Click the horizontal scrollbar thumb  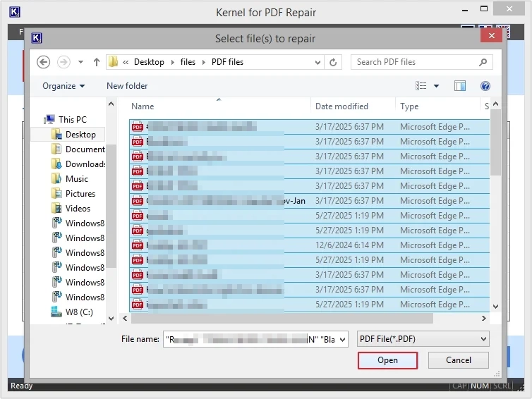coord(282,319)
